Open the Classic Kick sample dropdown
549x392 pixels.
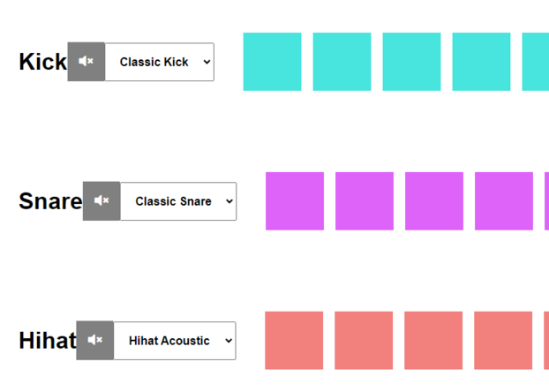point(160,62)
